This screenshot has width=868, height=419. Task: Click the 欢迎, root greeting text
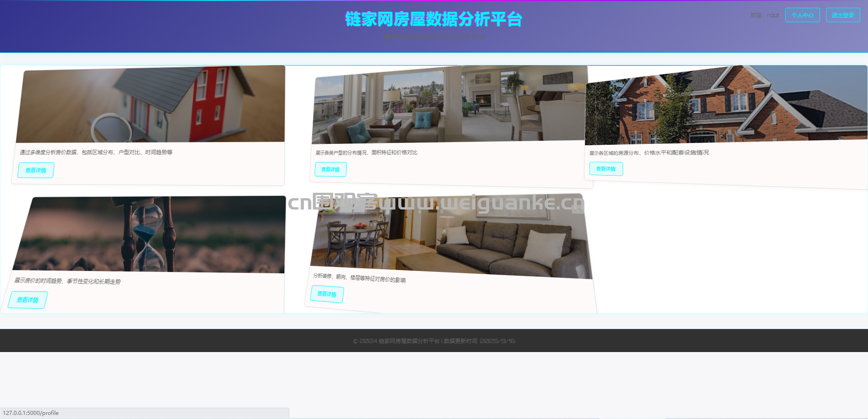[765, 15]
